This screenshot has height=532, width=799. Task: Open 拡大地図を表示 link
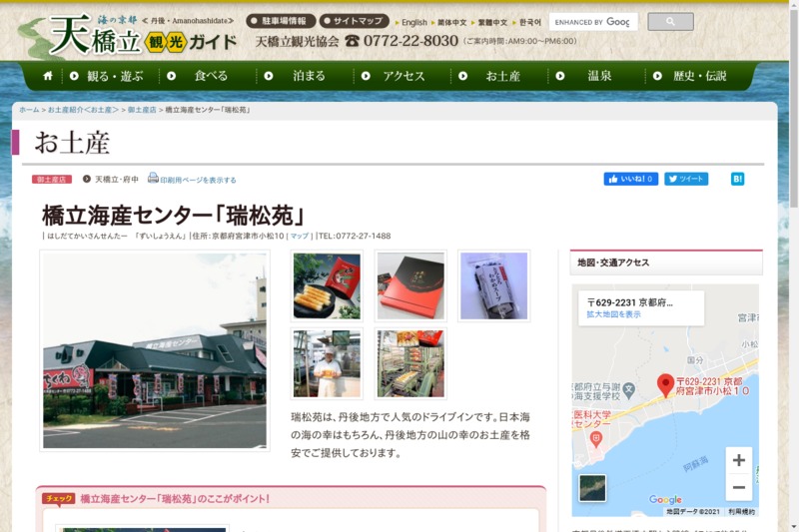613,314
